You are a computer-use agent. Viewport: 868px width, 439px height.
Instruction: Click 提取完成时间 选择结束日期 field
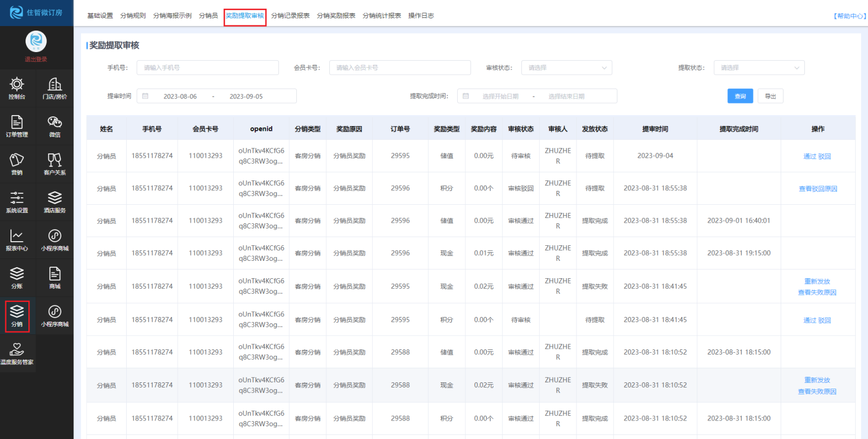pos(567,97)
